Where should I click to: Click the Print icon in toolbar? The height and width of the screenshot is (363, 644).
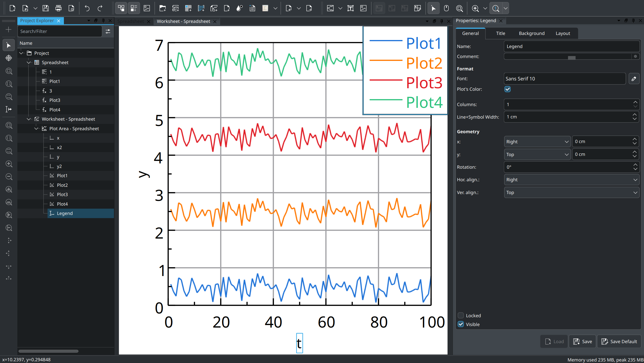58,8
